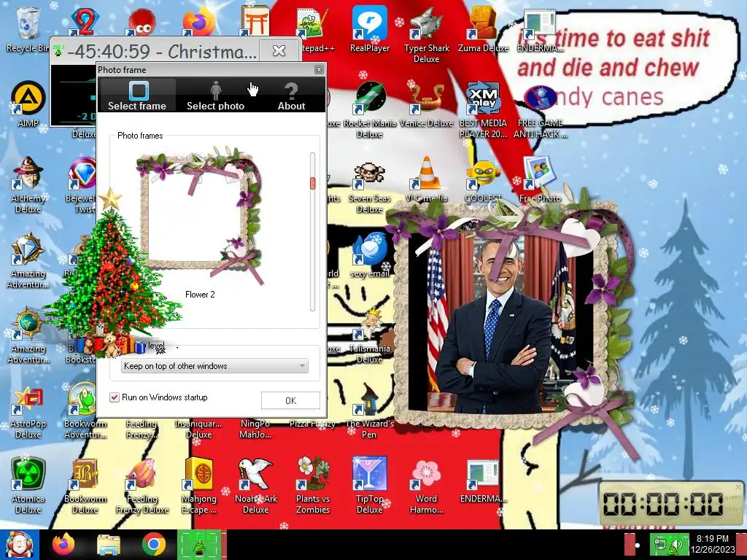747x560 pixels.
Task: Expand the Keep on top of other windows dropdown
Action: (x=214, y=366)
